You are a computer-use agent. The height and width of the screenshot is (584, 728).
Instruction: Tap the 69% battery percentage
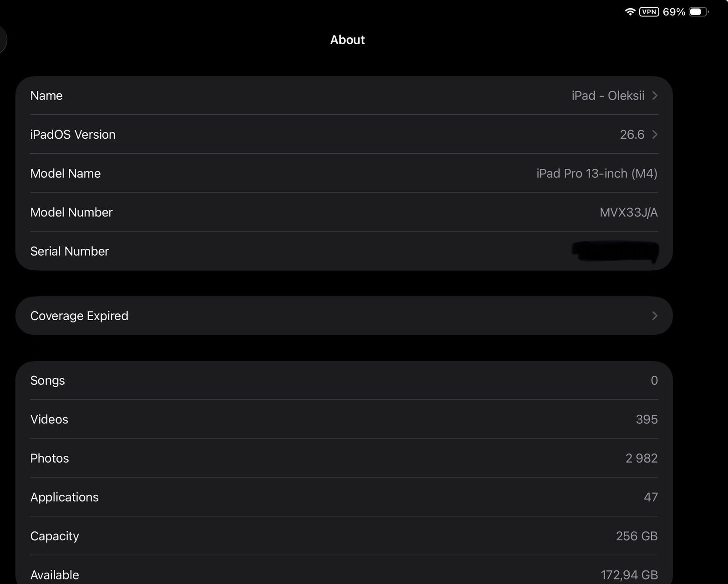[674, 12]
